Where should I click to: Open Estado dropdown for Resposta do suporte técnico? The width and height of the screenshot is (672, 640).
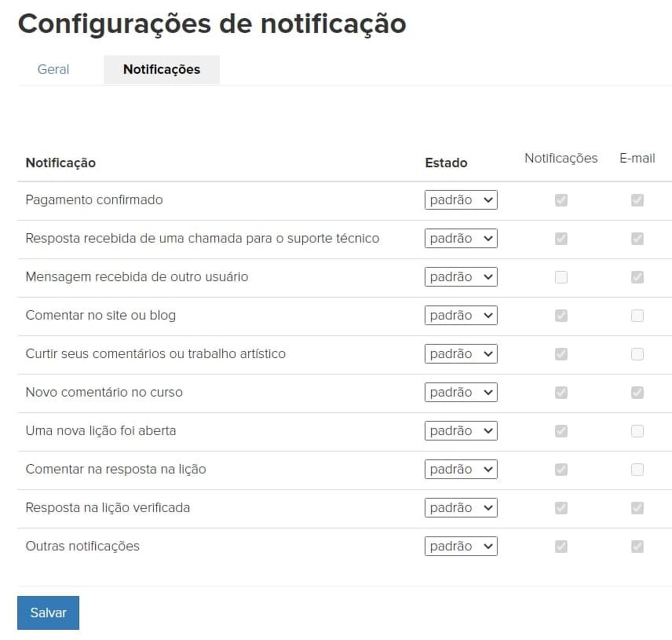tap(461, 238)
